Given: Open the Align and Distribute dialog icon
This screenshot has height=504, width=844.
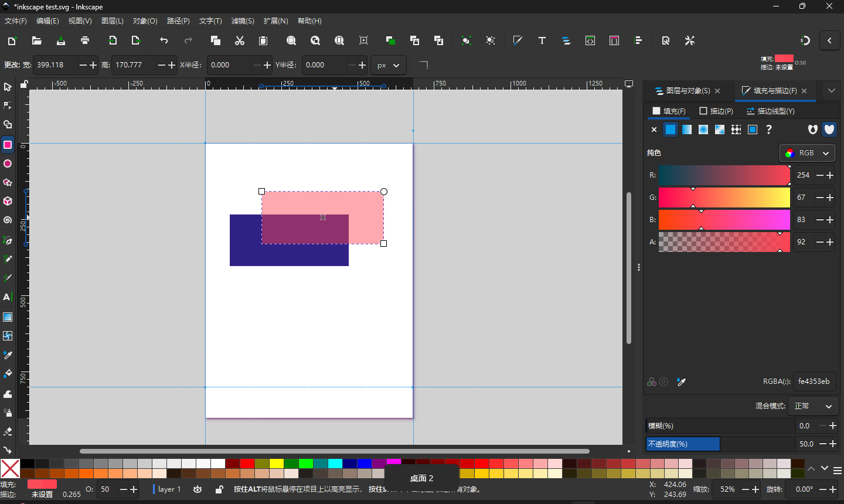Looking at the screenshot, I should [x=638, y=40].
